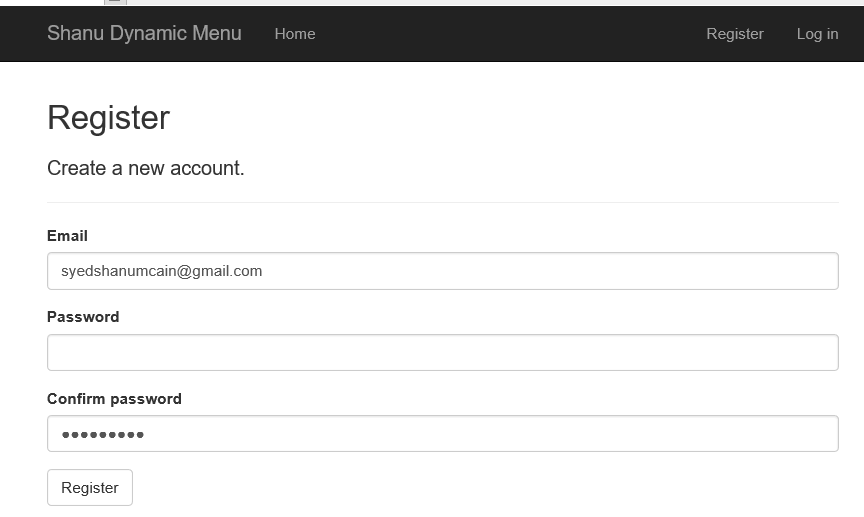This screenshot has width=864, height=517.
Task: Click the masked dots in Confirm password
Action: [102, 435]
